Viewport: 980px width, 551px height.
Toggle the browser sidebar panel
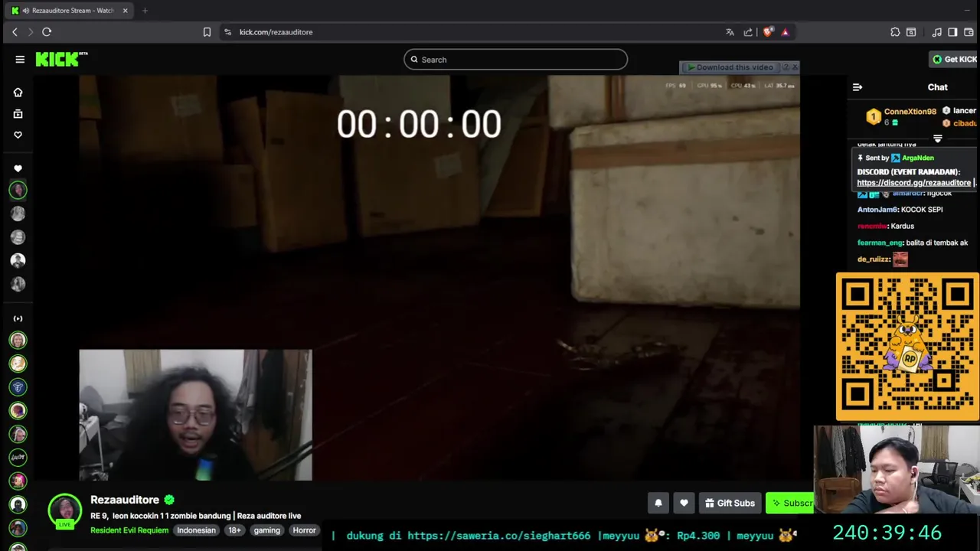(952, 32)
